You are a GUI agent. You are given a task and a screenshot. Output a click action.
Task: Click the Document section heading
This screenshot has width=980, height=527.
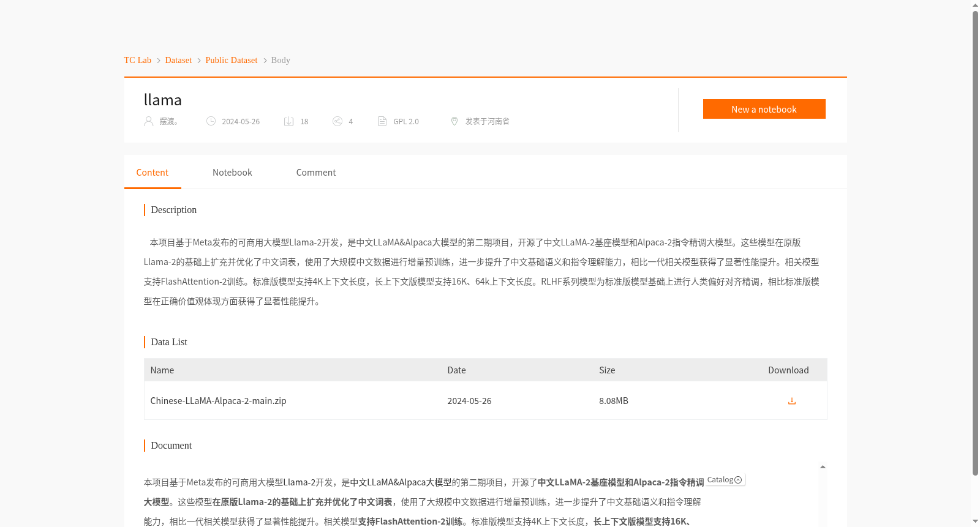[171, 446]
